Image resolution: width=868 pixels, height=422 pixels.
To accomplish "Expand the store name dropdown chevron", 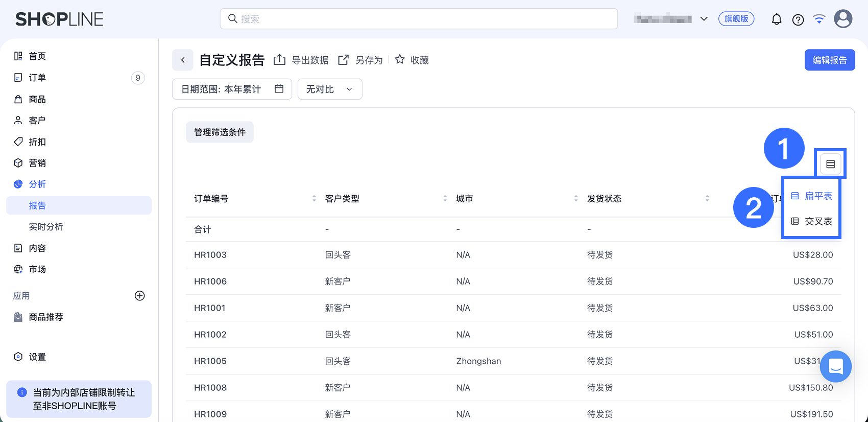I will click(704, 19).
